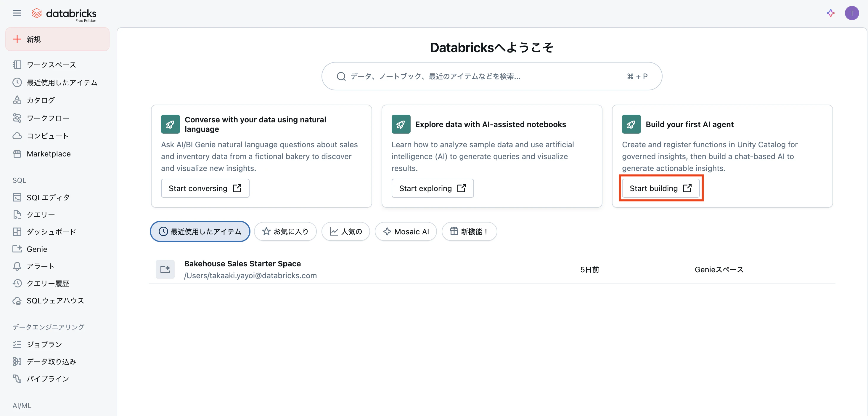Click the search magnifier icon
This screenshot has width=868, height=416.
[341, 76]
